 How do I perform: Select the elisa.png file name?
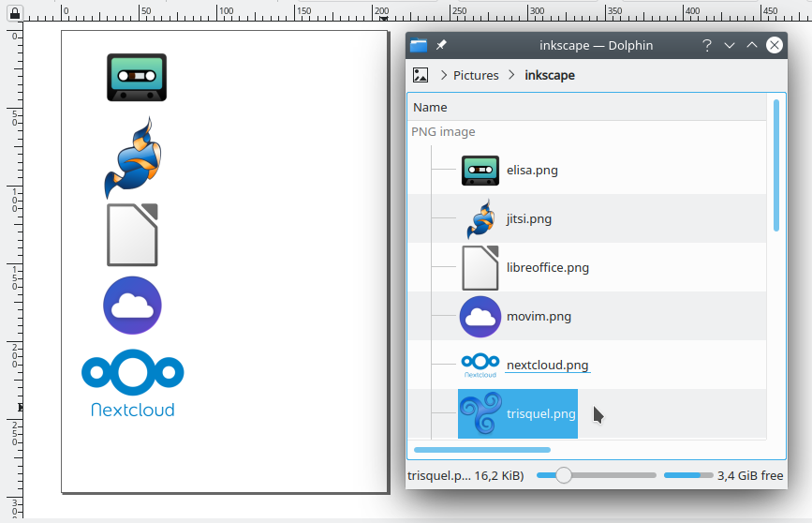[532, 170]
